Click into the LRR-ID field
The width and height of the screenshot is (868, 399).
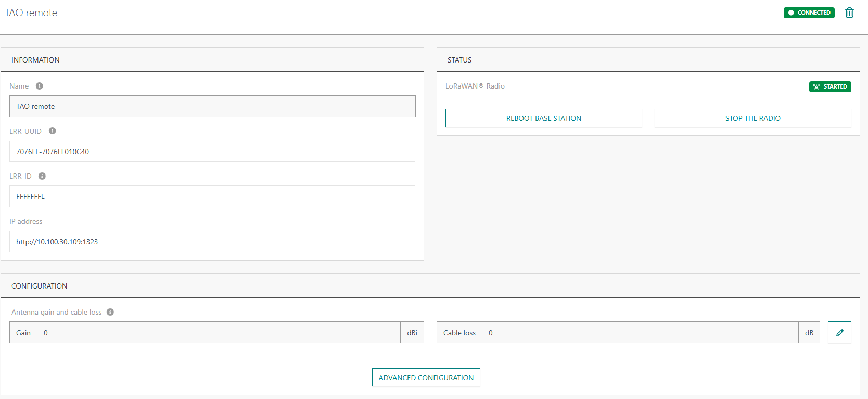pos(212,196)
